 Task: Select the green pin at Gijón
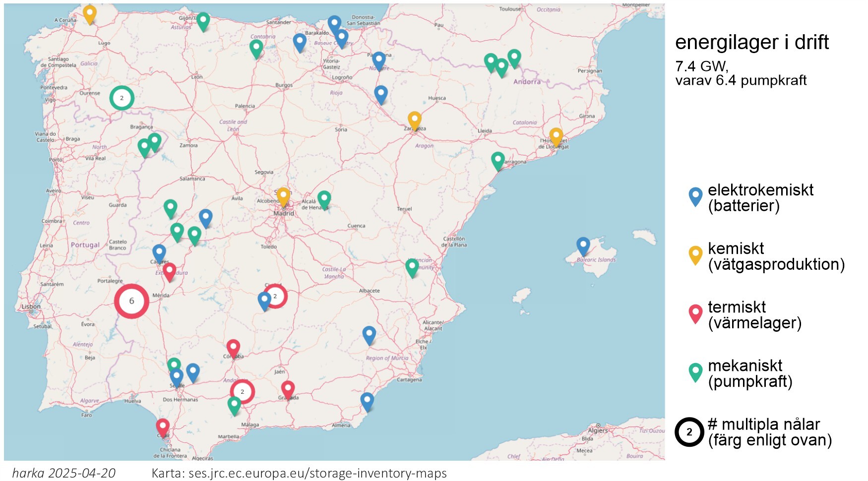tap(203, 21)
